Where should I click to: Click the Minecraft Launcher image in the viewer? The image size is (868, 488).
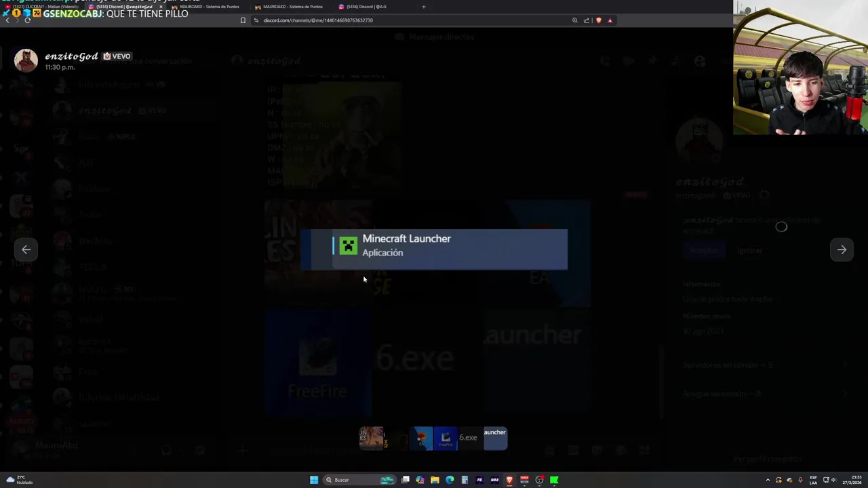click(434, 249)
